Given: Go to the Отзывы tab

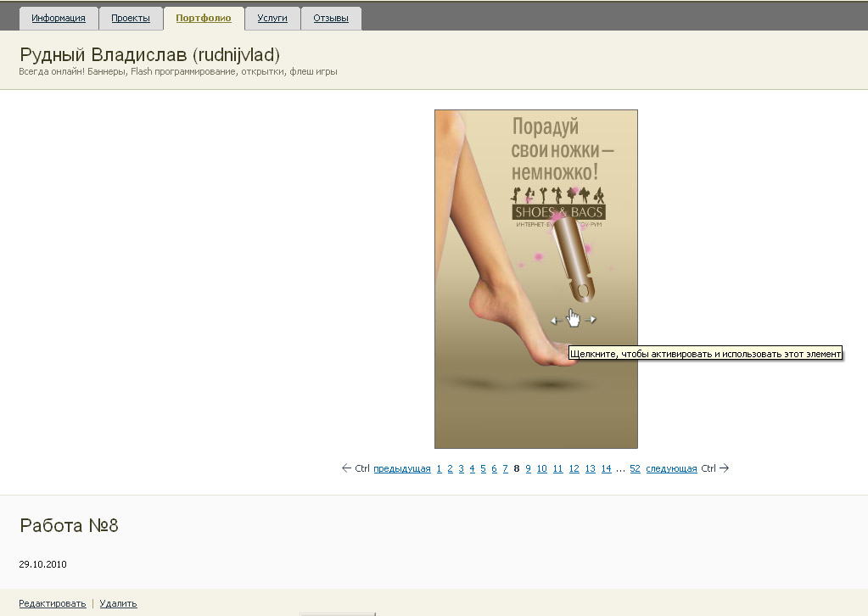Looking at the screenshot, I should [x=331, y=19].
